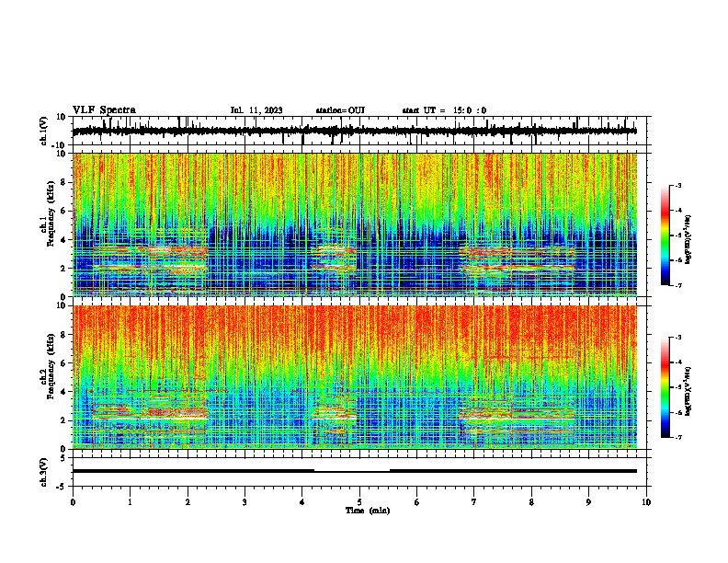Viewport: 728px width, 563px height.
Task: Click time axis tick label '5'
Action: click(359, 502)
